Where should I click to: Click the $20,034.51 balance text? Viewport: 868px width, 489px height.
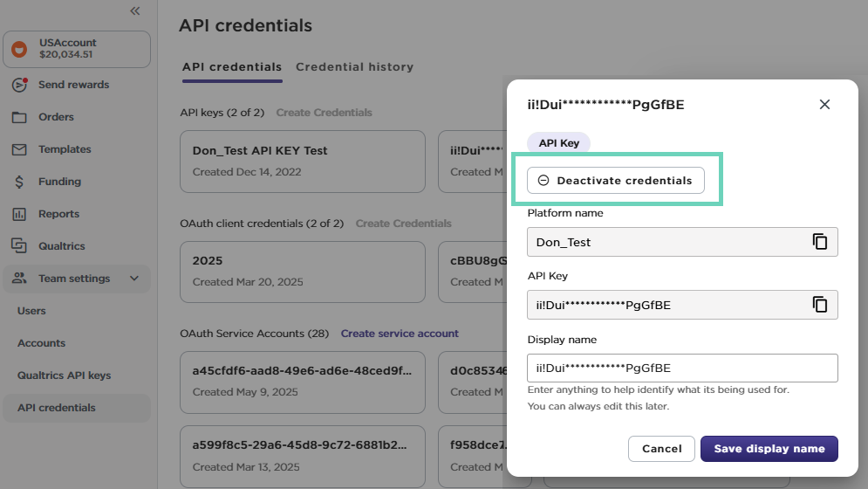pos(66,54)
